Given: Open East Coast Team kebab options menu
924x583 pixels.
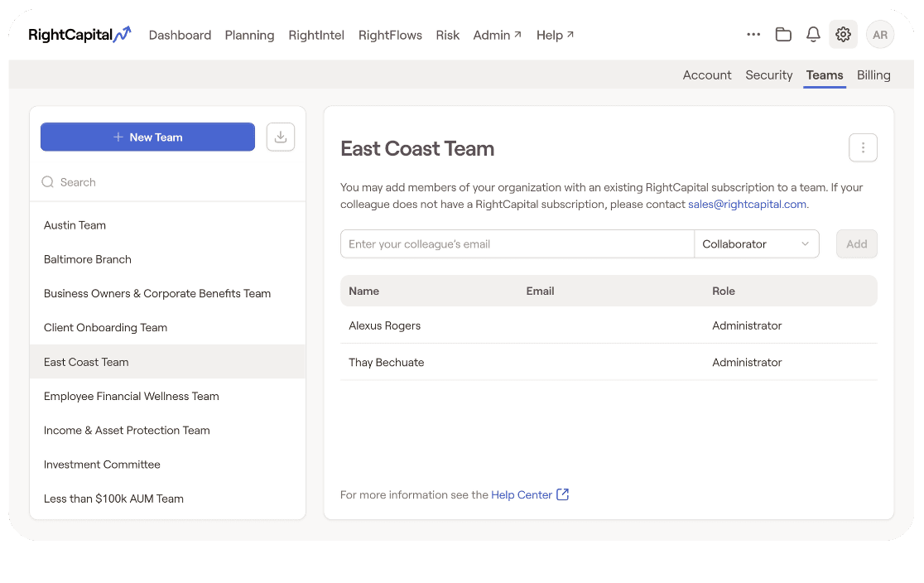Looking at the screenshot, I should pyautogui.click(x=863, y=147).
